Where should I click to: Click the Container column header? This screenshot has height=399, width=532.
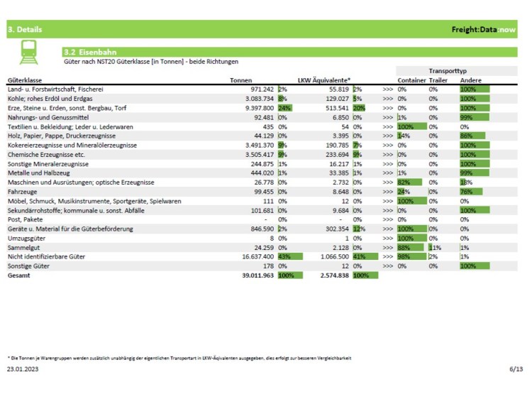tap(411, 80)
